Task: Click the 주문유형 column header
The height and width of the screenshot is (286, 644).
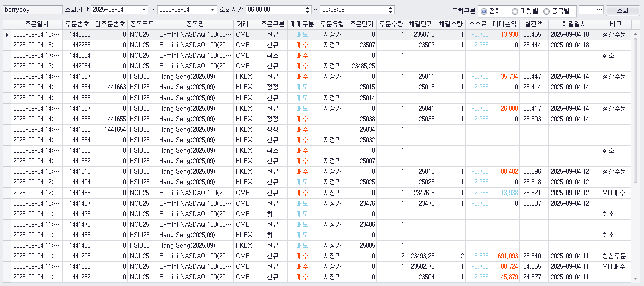Action: (x=332, y=24)
